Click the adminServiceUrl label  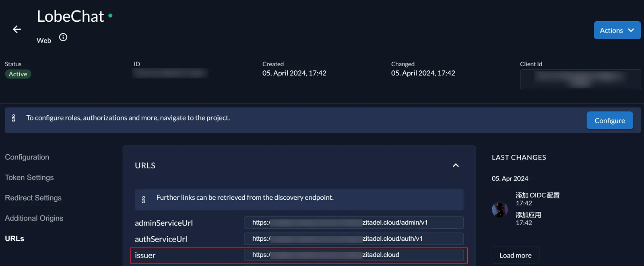click(164, 223)
